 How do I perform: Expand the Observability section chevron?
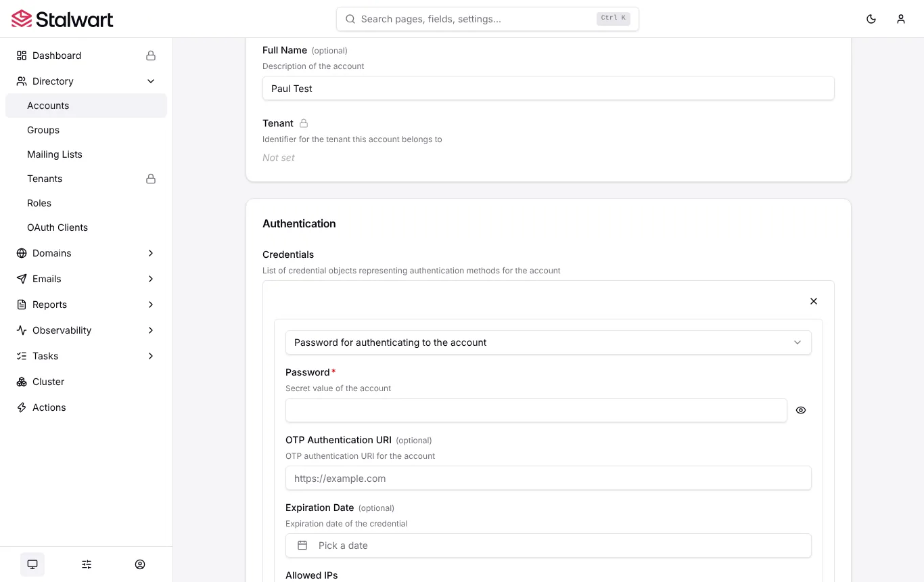click(151, 330)
